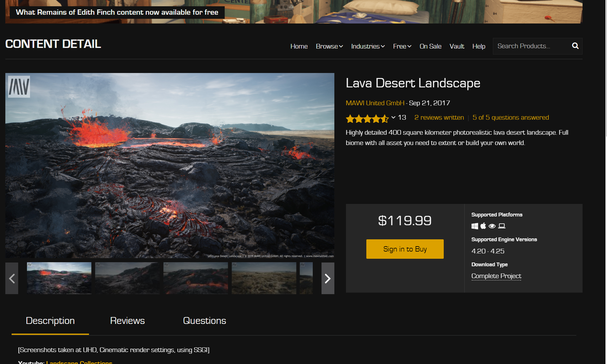Screen dimensions: 607x364
Task: Click the Windows platform icon
Action: pos(475,226)
